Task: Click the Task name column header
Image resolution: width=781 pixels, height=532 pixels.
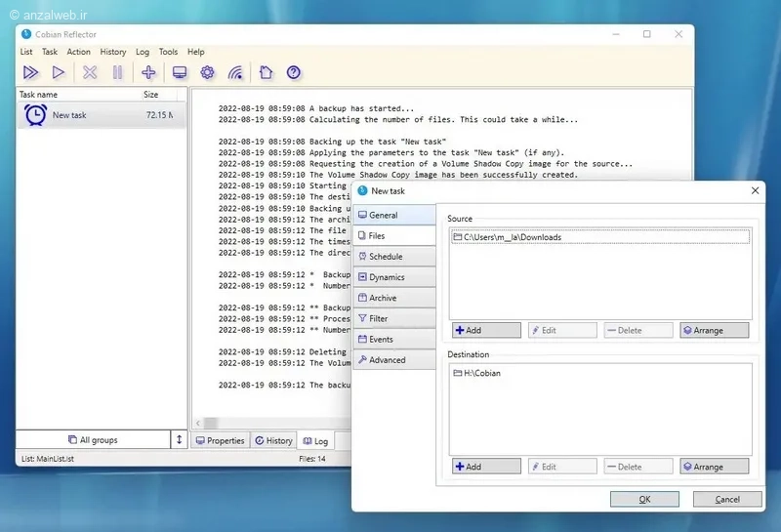Action: tap(80, 95)
